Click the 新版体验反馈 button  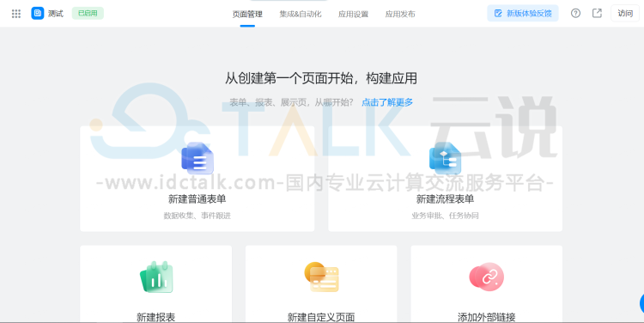pos(523,13)
